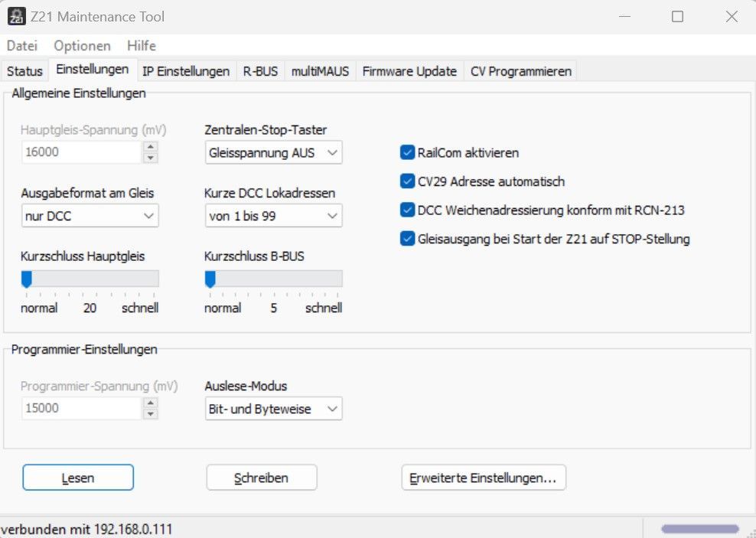Screen dimensions: 756x538
Task: Go to the multiMAUS tab
Action: (320, 71)
